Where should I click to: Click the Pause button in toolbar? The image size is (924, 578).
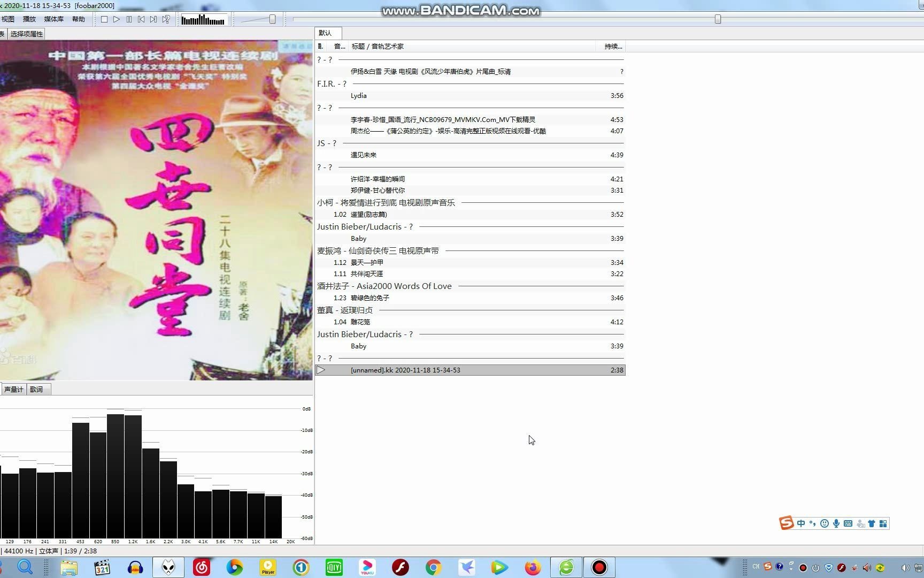[129, 19]
